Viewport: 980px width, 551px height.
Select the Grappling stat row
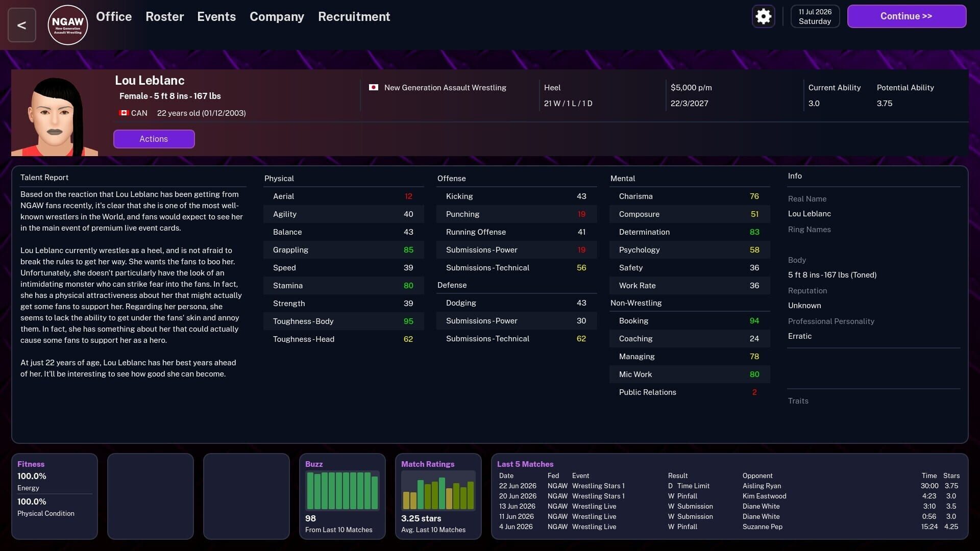click(344, 249)
